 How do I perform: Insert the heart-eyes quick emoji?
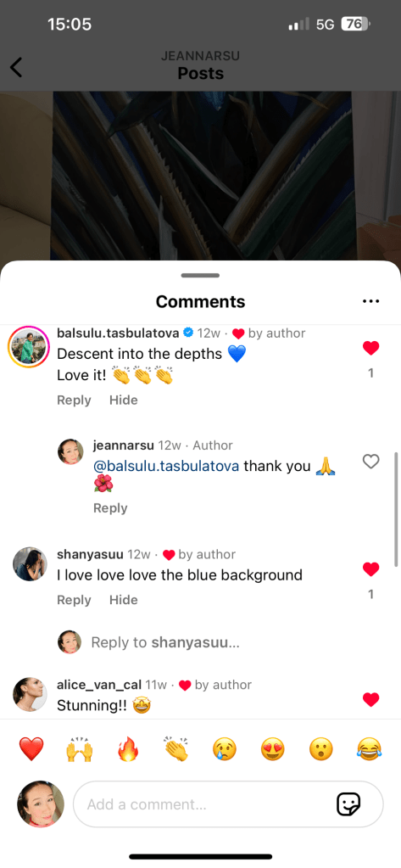click(273, 749)
